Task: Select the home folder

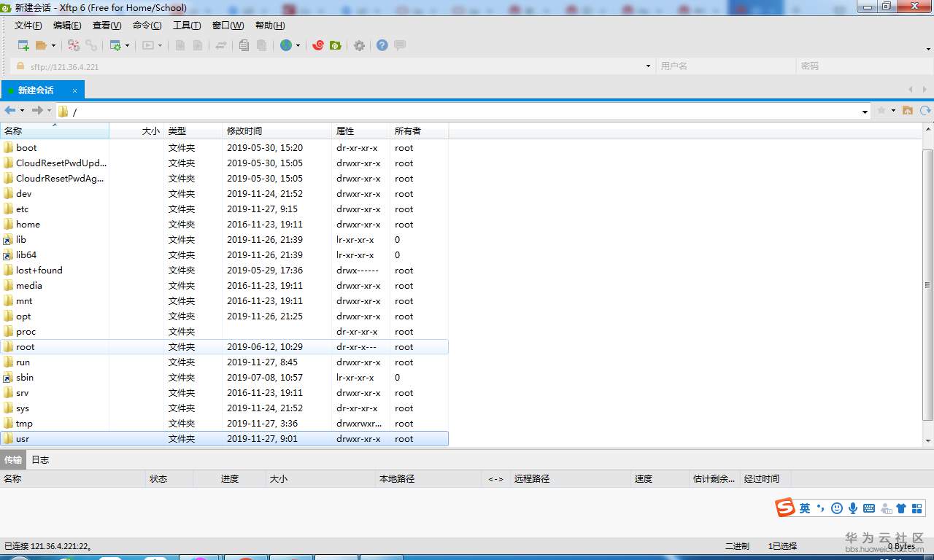Action: click(x=224, y=224)
